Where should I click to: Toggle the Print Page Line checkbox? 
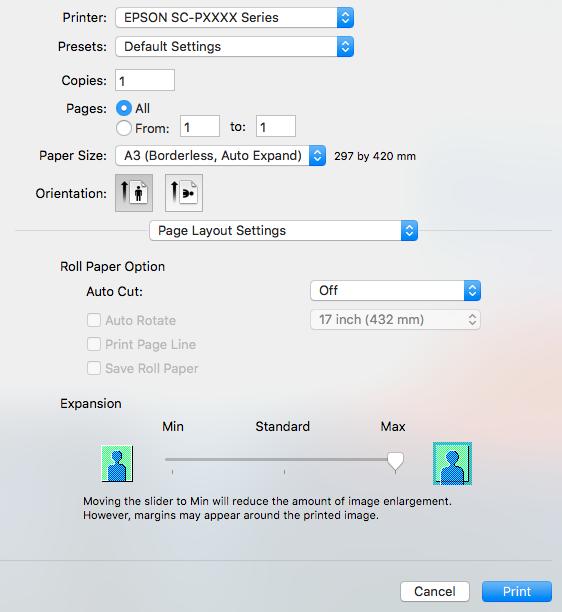click(94, 344)
